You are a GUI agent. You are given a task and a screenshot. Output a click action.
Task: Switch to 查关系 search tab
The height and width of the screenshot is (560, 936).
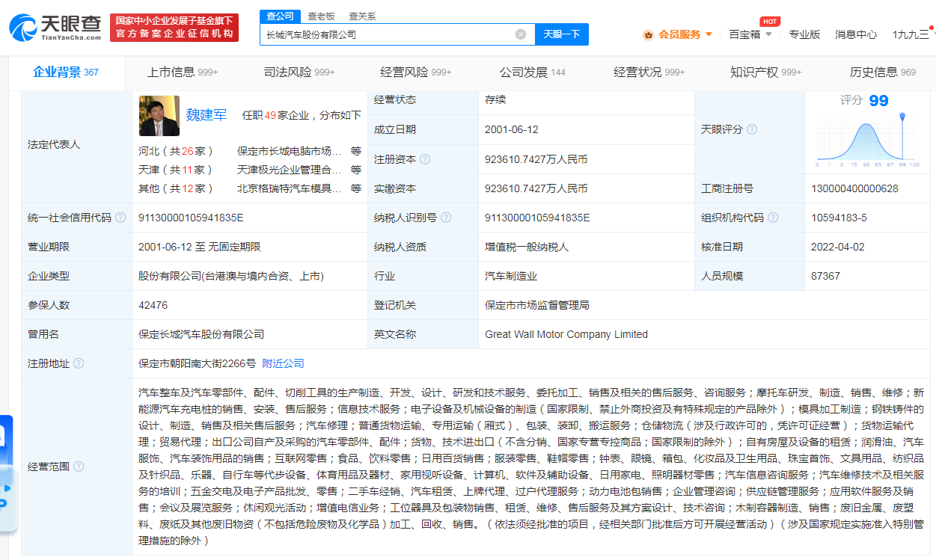click(x=362, y=16)
